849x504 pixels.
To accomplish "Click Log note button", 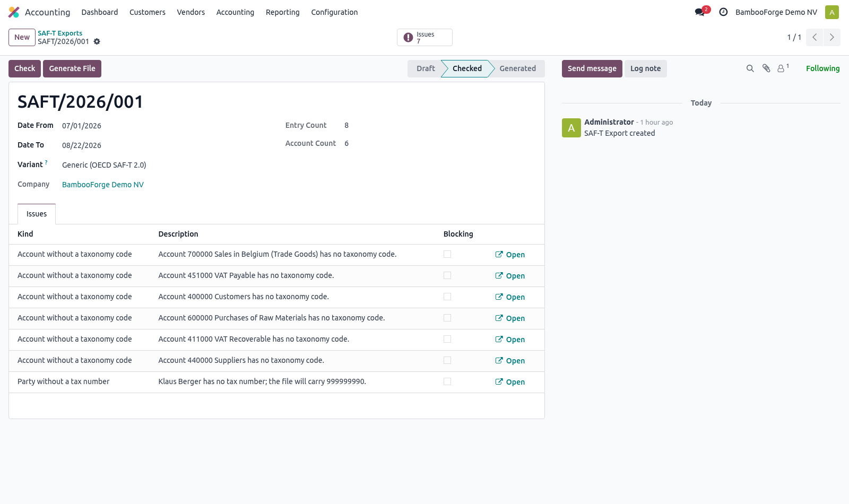I will [646, 68].
